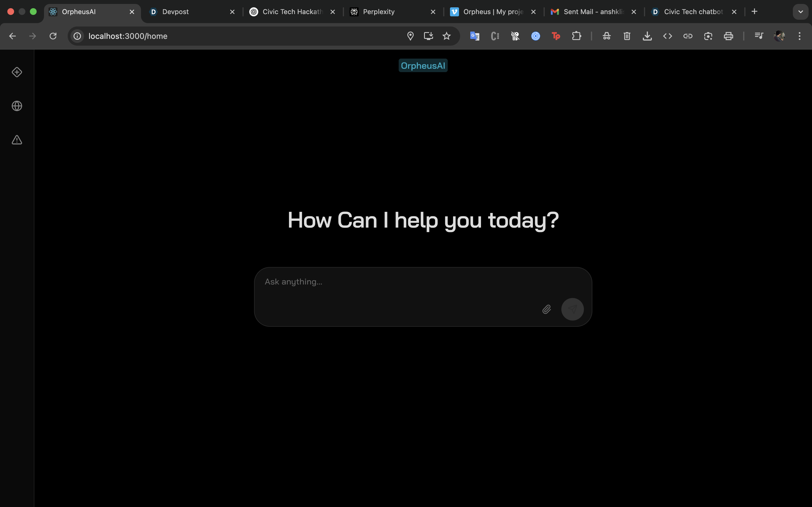Click the new chat plus icon in sidebar
The height and width of the screenshot is (507, 812).
click(x=17, y=72)
